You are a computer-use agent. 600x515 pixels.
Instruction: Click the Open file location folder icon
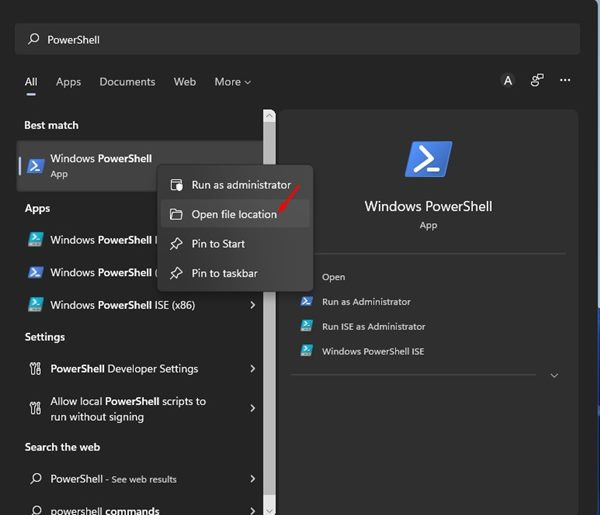pyautogui.click(x=176, y=214)
